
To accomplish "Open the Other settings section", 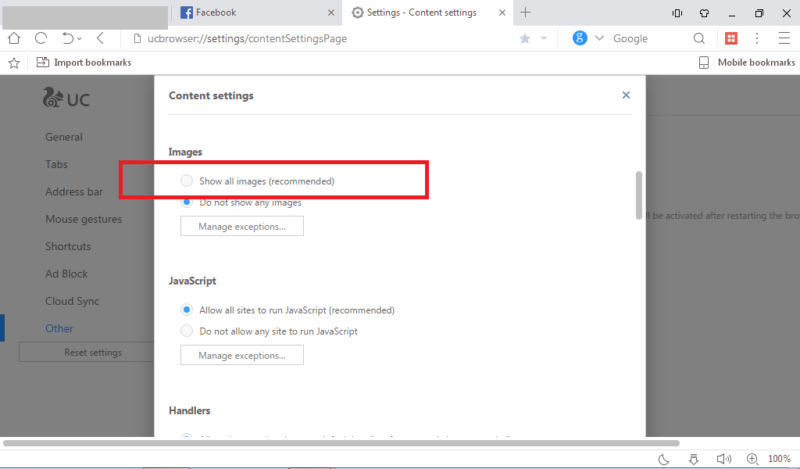I will [59, 329].
